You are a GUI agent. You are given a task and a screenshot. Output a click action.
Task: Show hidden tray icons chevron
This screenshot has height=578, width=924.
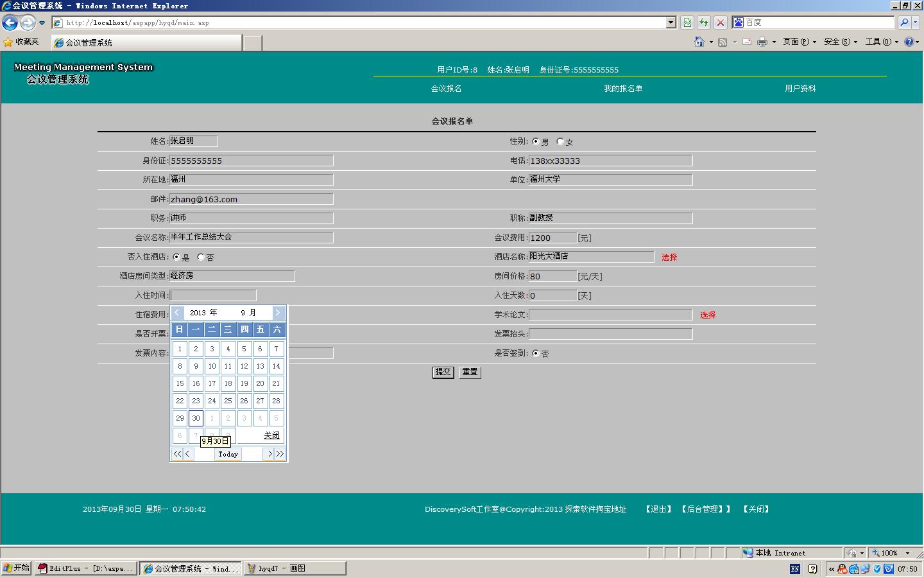[x=832, y=569]
